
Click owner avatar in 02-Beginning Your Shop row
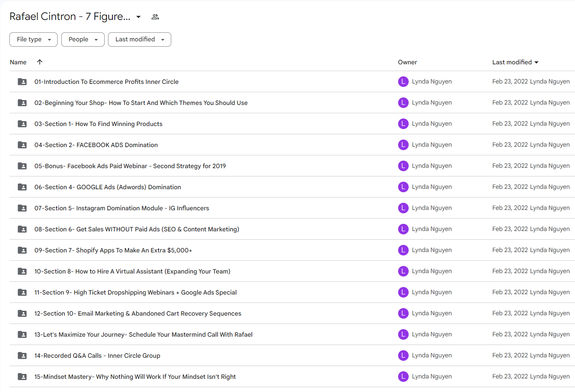403,103
